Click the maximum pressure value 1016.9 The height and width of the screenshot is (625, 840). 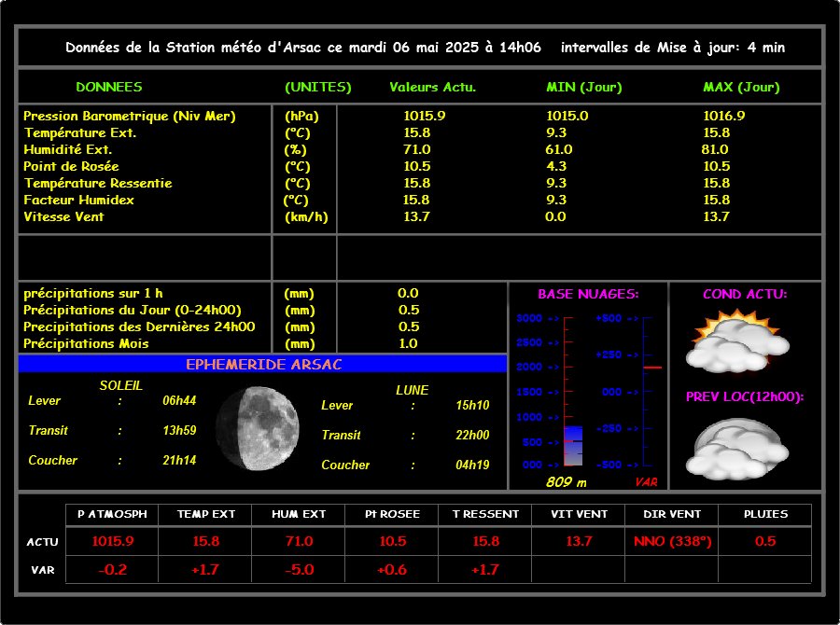coord(723,116)
